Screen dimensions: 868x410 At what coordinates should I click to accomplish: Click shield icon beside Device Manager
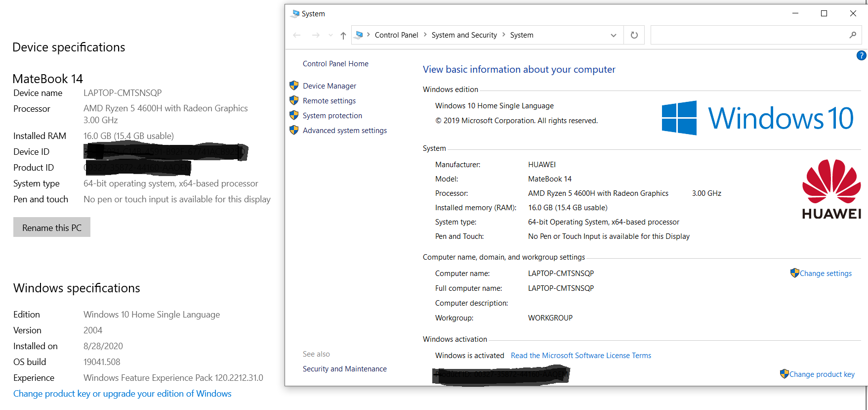click(x=294, y=86)
